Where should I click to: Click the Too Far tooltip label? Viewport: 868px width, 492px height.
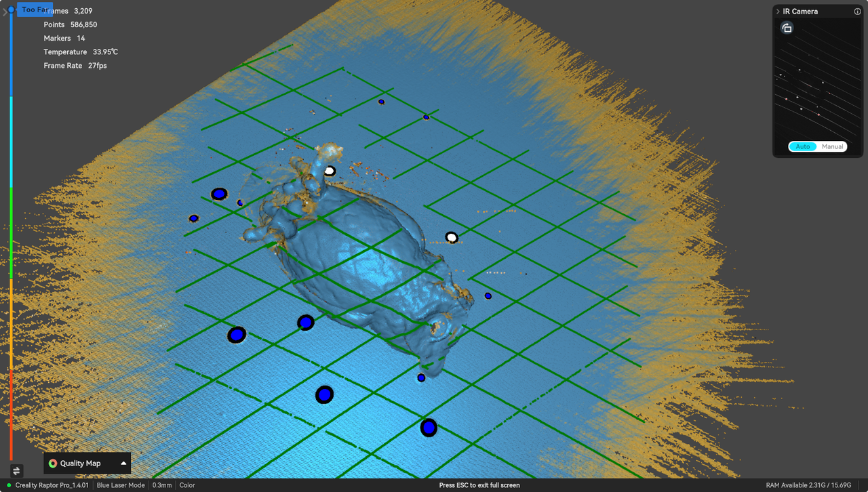click(36, 9)
